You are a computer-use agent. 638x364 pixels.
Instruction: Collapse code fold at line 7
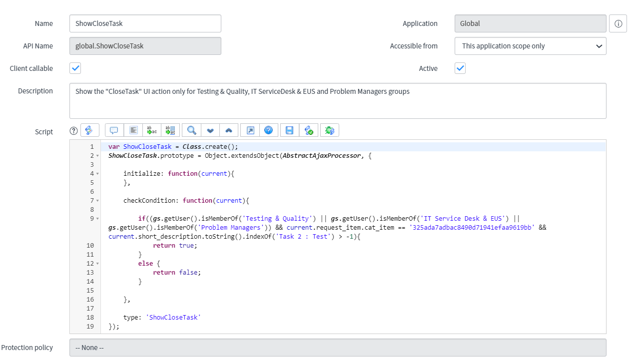(97, 201)
